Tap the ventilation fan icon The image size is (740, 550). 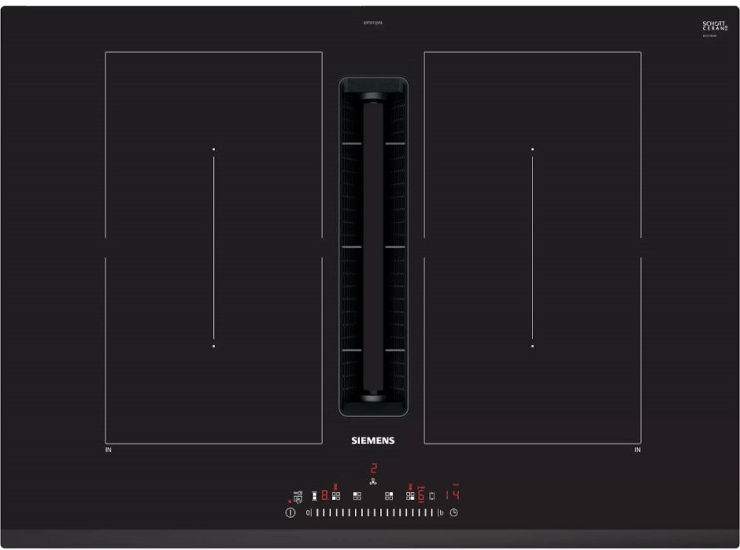372,482
